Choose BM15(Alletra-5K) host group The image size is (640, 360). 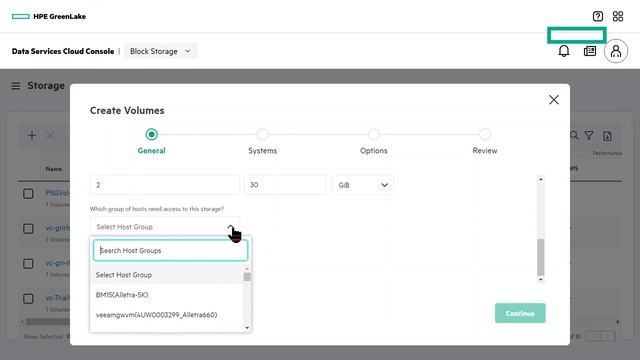click(167, 295)
